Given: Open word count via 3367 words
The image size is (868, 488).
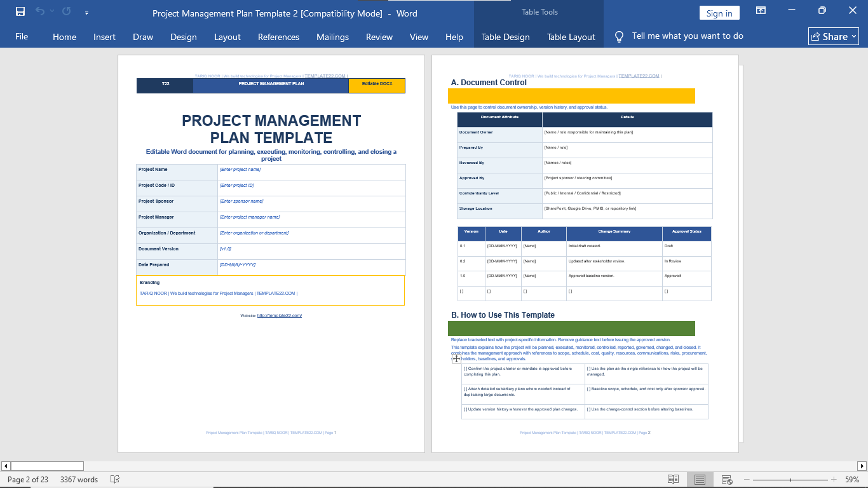Looking at the screenshot, I should coord(79,480).
